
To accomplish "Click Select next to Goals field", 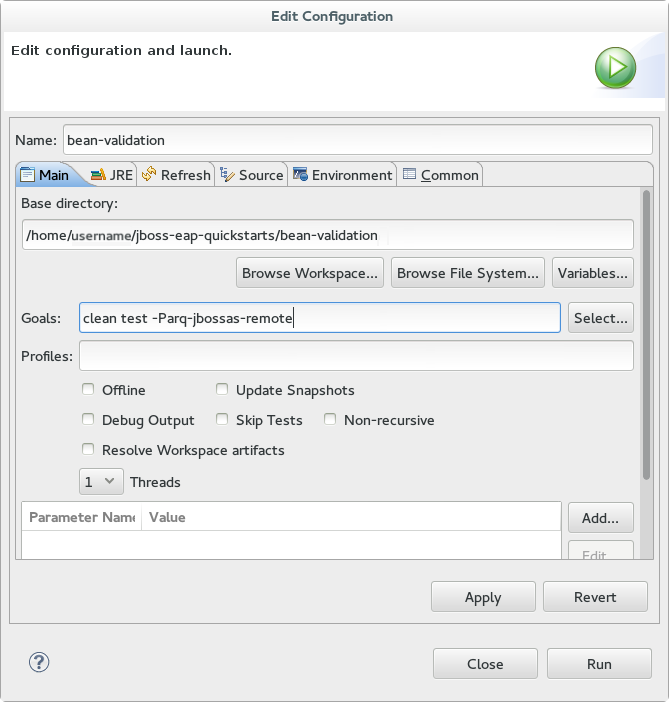I will pyautogui.click(x=600, y=318).
